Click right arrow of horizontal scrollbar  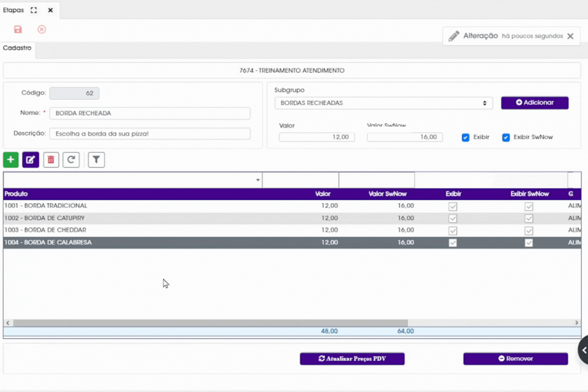point(577,323)
